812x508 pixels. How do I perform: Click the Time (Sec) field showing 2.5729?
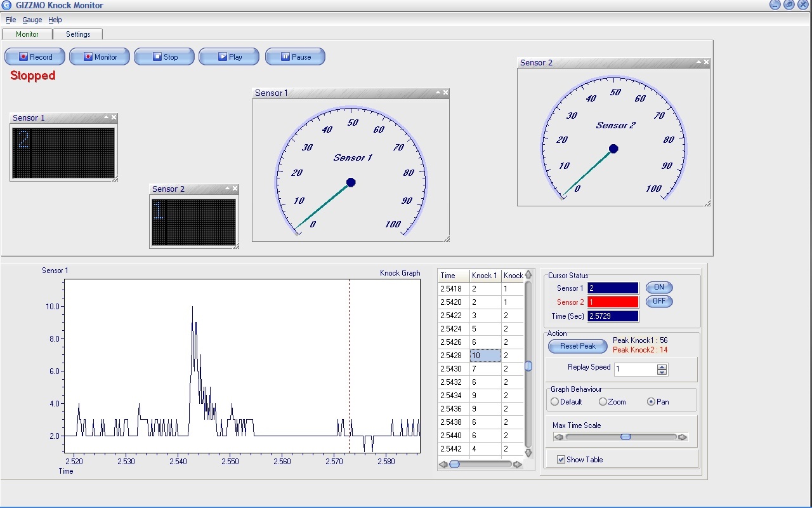pyautogui.click(x=613, y=316)
